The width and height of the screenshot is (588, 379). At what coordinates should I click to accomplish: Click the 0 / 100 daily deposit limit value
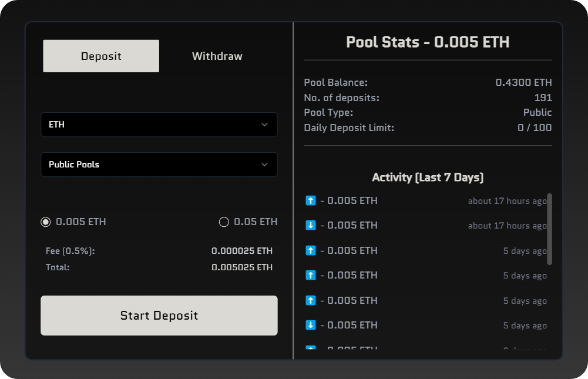tap(535, 128)
